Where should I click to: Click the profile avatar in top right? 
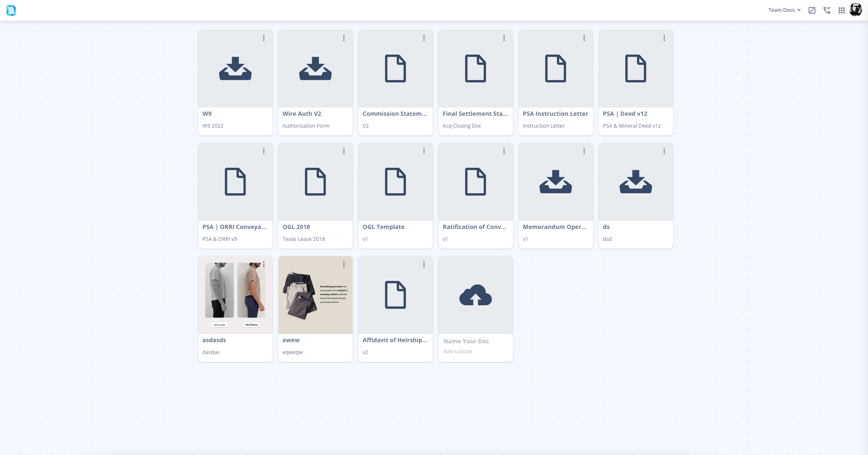856,10
